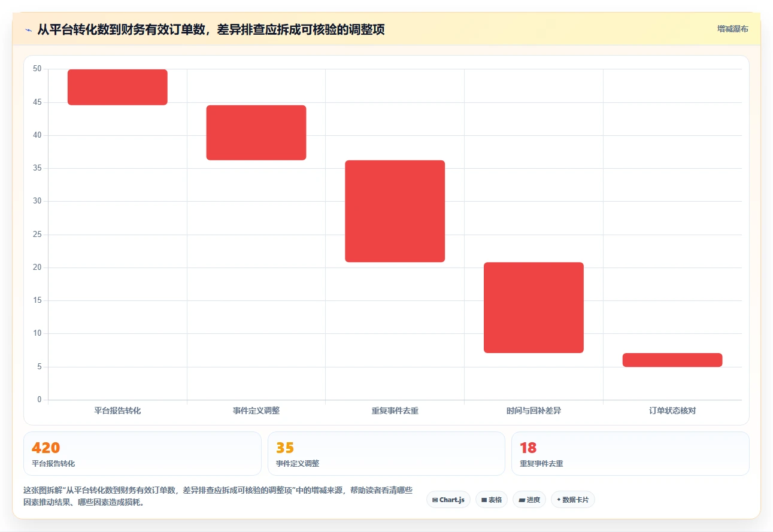Click the lightning icon beside the title

point(28,29)
